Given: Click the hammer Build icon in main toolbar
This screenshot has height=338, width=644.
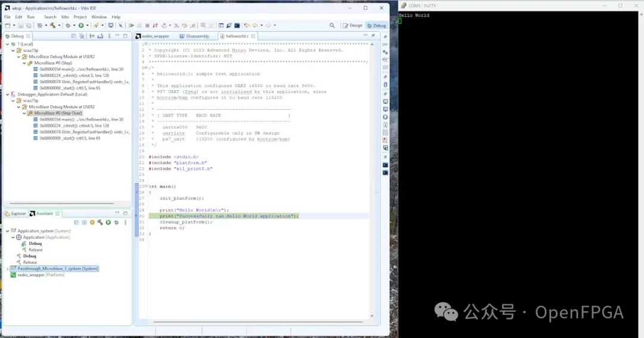Looking at the screenshot, I should [52, 26].
